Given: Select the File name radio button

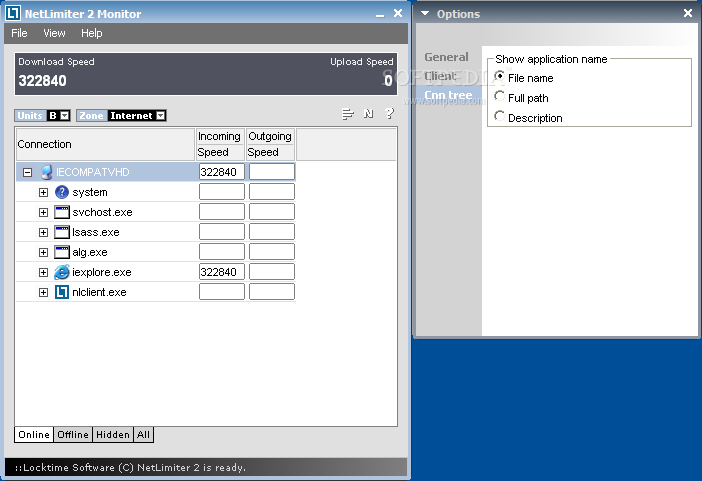Looking at the screenshot, I should pos(499,77).
